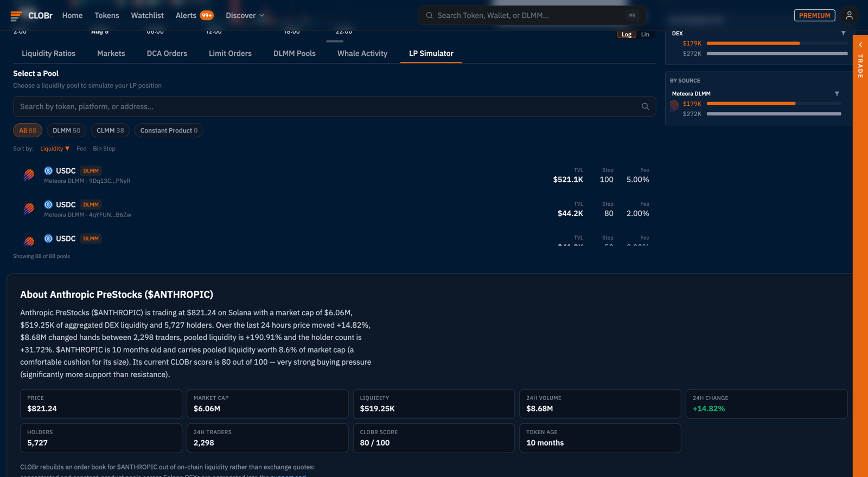Switch chart scale to Lin
The image size is (868, 477).
click(645, 34)
